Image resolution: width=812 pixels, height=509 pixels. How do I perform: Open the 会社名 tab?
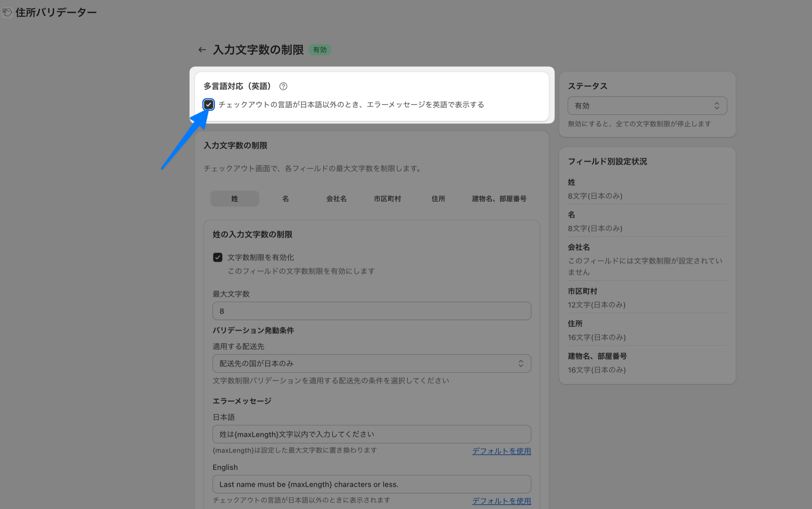337,199
